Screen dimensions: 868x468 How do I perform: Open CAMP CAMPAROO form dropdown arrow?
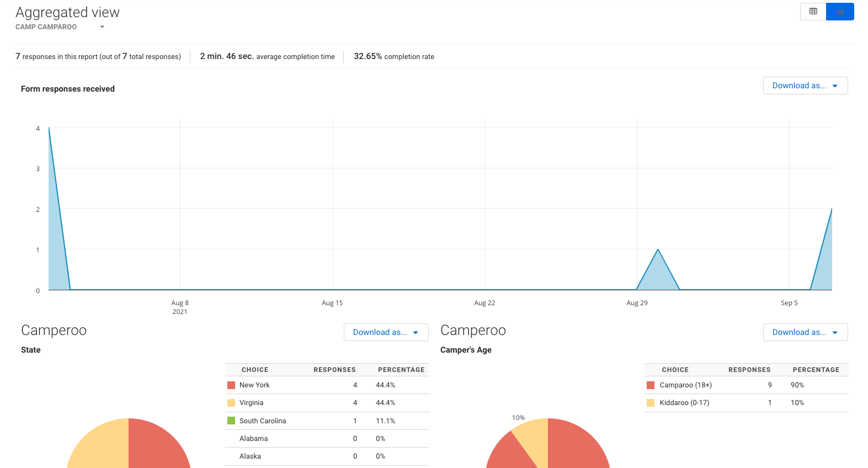point(102,27)
